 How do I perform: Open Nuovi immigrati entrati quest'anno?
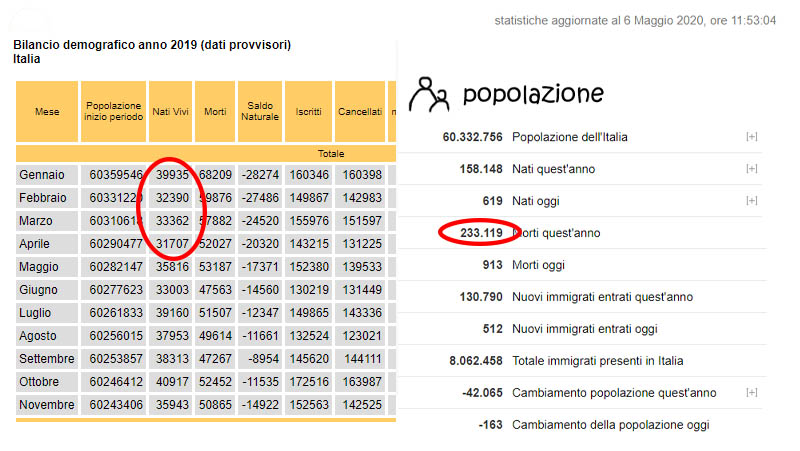point(602,297)
